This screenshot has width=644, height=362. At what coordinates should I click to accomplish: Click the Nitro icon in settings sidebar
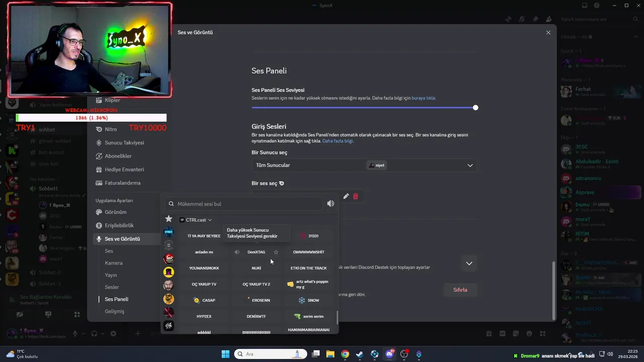(99, 129)
